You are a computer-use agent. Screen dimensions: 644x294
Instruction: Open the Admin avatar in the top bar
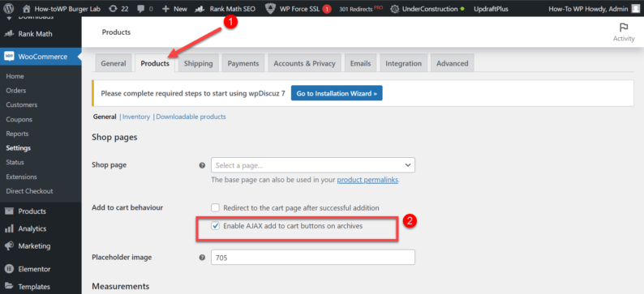tap(635, 8)
